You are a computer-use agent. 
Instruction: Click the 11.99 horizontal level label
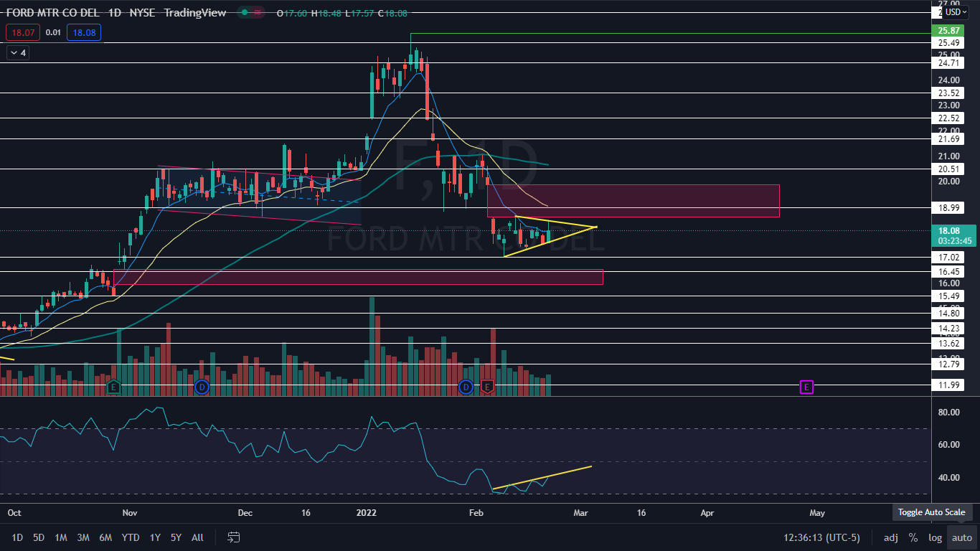[x=948, y=385]
